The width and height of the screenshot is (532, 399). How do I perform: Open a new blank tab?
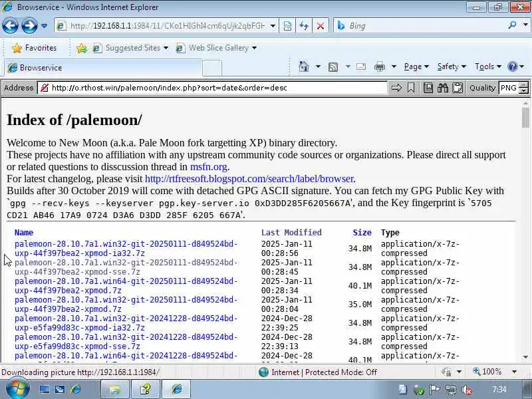212,68
